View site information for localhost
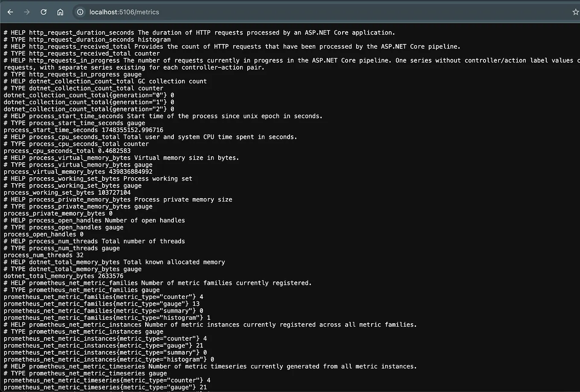 click(x=80, y=12)
